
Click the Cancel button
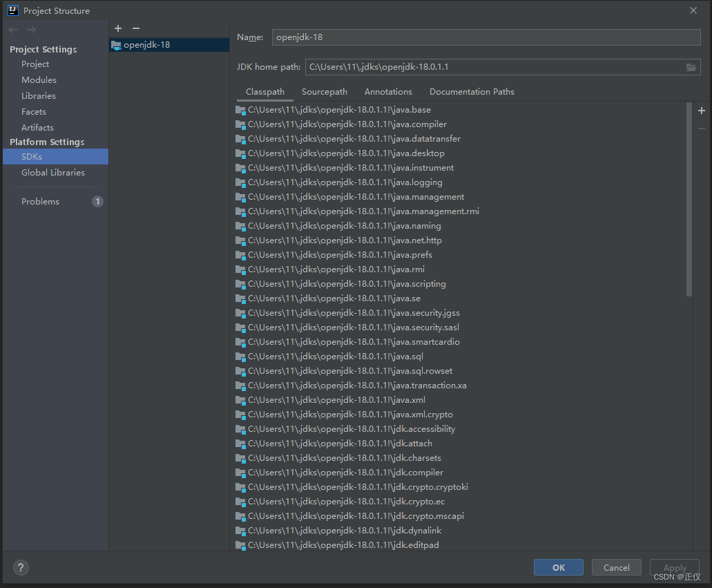[x=616, y=568]
